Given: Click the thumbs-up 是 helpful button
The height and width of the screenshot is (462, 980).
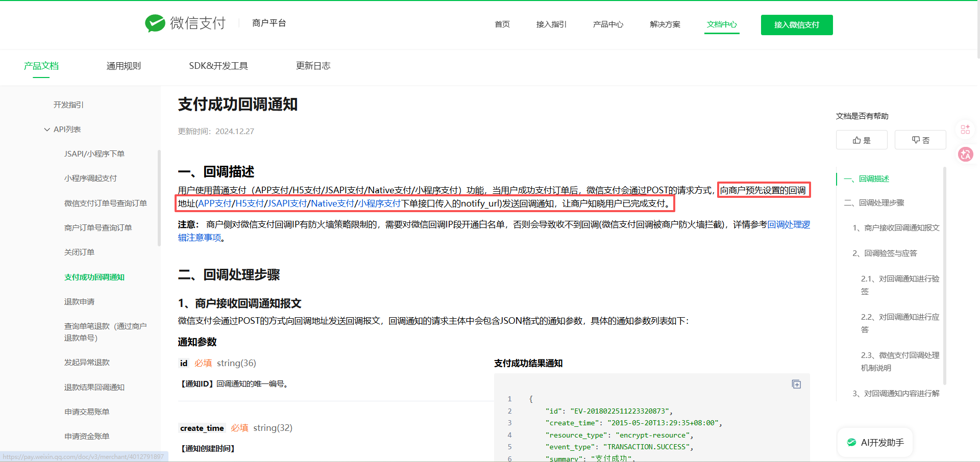Looking at the screenshot, I should tap(862, 140).
